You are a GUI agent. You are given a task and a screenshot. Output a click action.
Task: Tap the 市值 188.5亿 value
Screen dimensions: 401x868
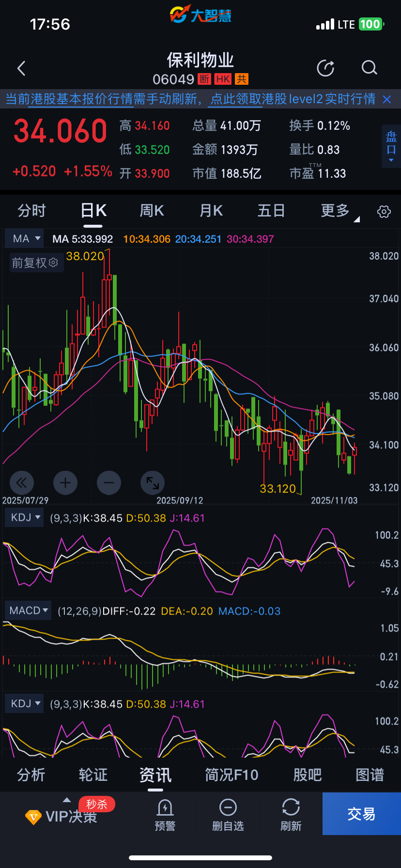pos(227,173)
